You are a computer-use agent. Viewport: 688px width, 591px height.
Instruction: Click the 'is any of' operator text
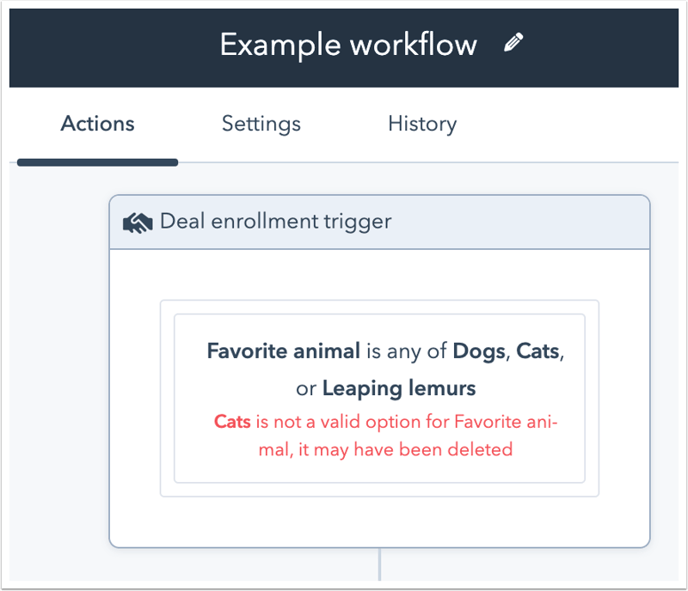(407, 351)
